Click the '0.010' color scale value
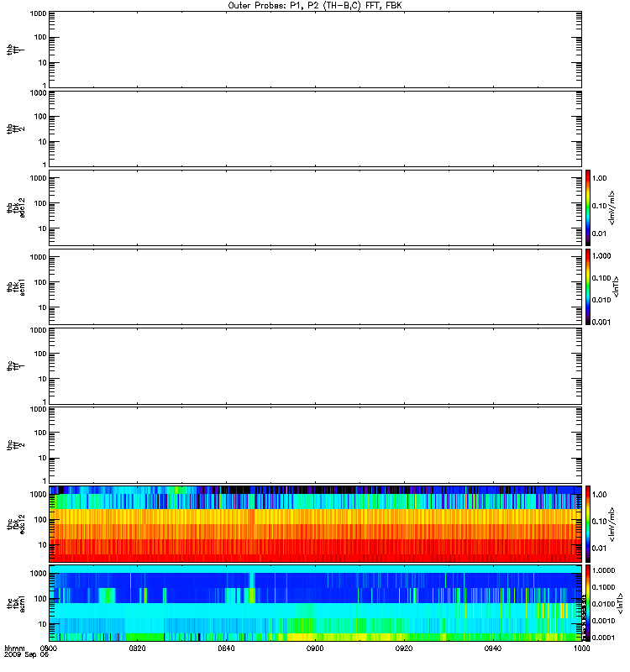630x672 pixels. [601, 300]
